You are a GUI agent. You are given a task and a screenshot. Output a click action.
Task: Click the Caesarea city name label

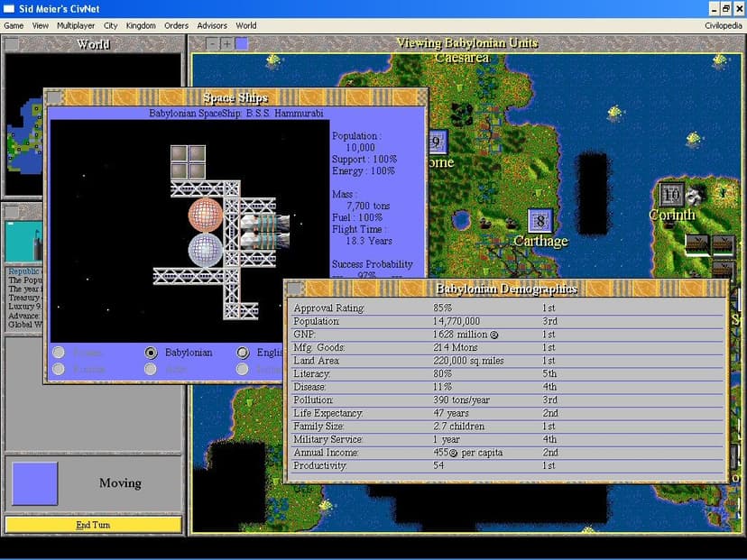click(x=462, y=58)
